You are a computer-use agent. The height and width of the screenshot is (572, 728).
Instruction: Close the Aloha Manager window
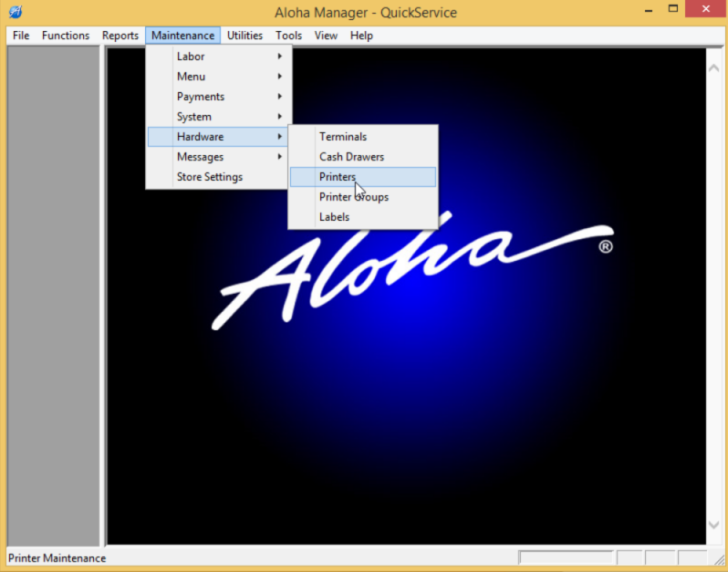click(x=706, y=9)
